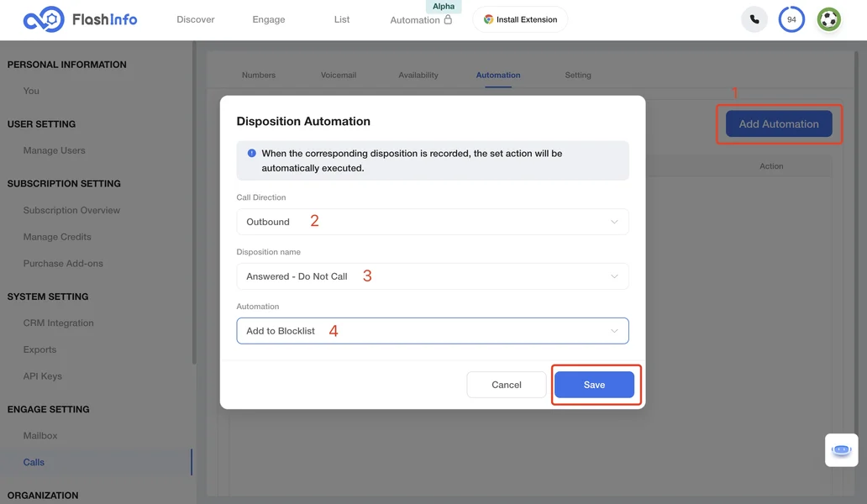867x504 pixels.
Task: Open the List menu
Action: point(342,19)
